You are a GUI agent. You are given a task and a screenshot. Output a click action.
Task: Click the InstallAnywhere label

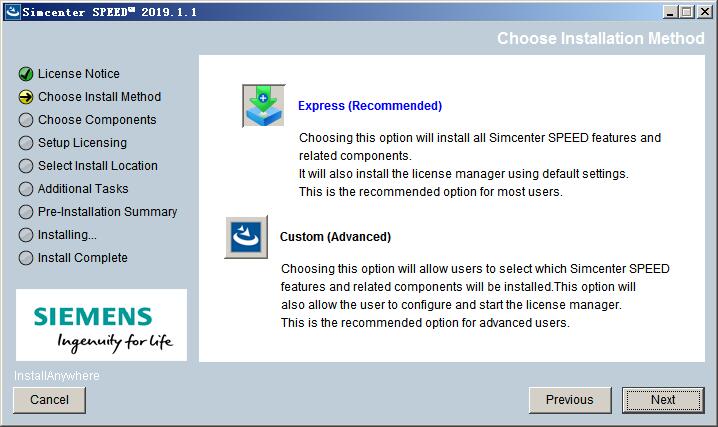click(56, 376)
